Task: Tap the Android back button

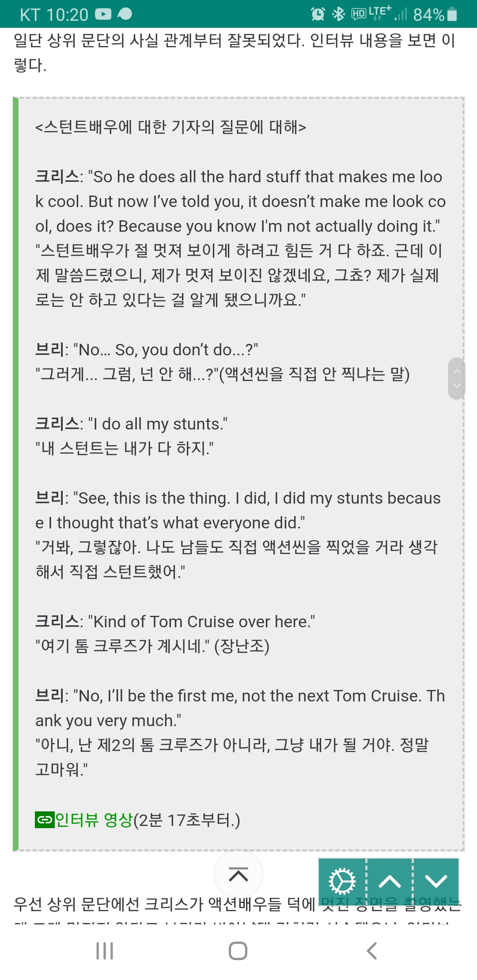Action: 371,950
